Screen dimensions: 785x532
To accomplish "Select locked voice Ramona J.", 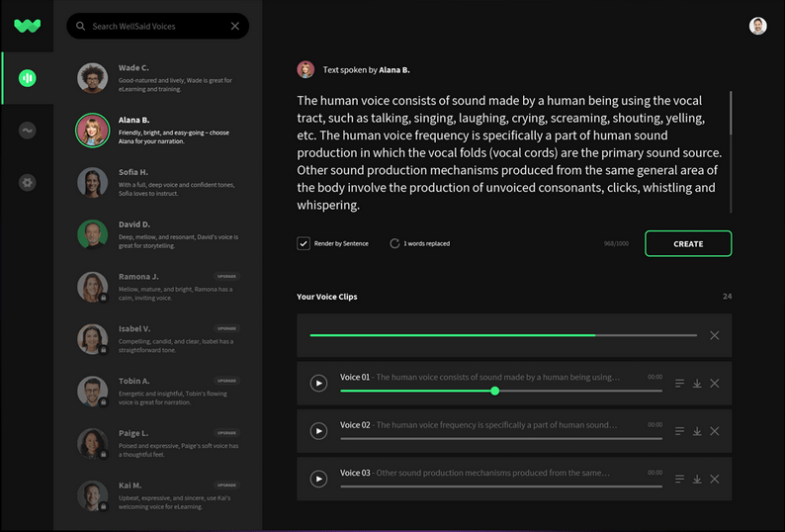I will pyautogui.click(x=158, y=287).
